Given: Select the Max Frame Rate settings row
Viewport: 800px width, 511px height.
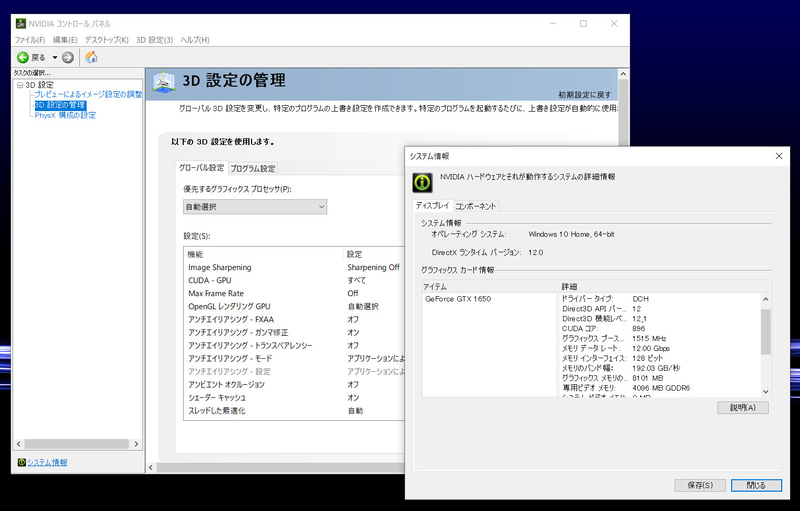Looking at the screenshot, I should click(x=293, y=293).
